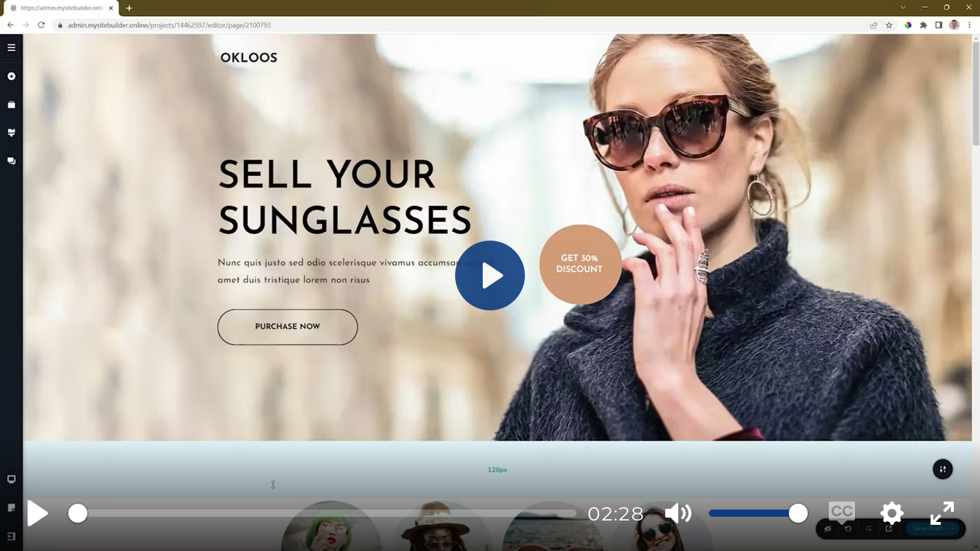Mute the video using speaker icon
Viewport: 980px width, 551px height.
(678, 513)
